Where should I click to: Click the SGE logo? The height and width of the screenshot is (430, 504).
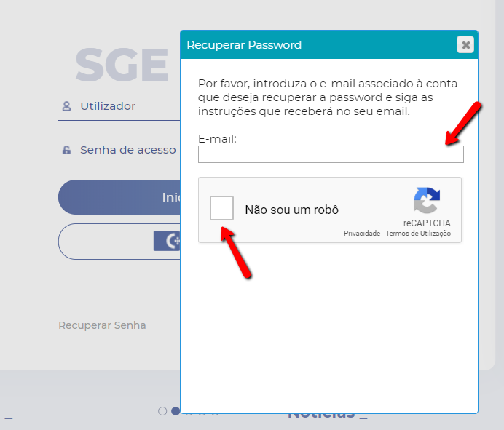(122, 65)
